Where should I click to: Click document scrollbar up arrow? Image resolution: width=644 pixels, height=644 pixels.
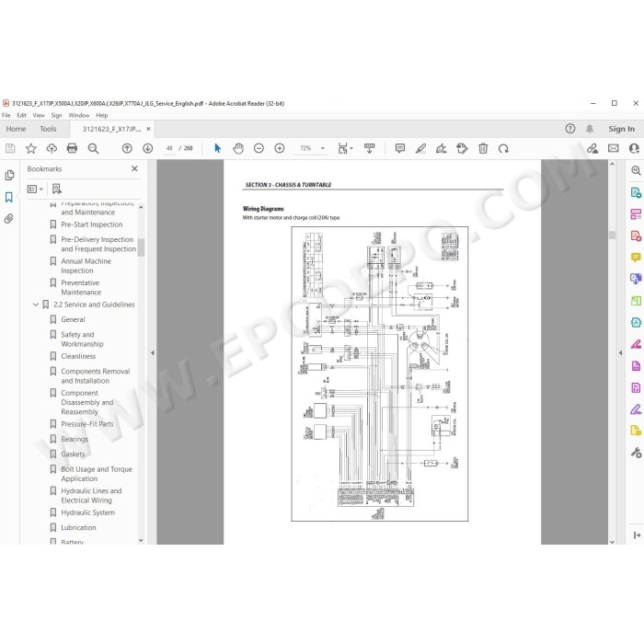(612, 164)
